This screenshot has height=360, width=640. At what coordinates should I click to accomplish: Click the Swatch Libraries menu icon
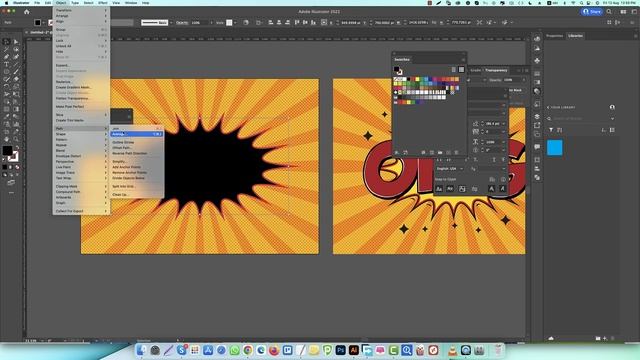[x=397, y=152]
